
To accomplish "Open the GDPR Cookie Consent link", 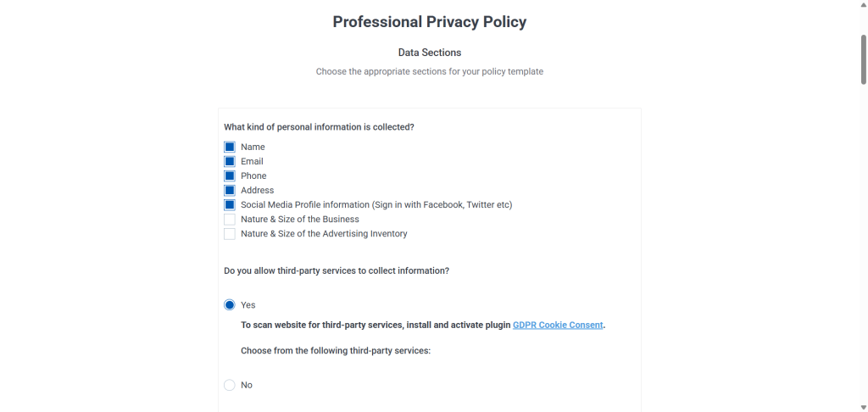I will coord(558,325).
